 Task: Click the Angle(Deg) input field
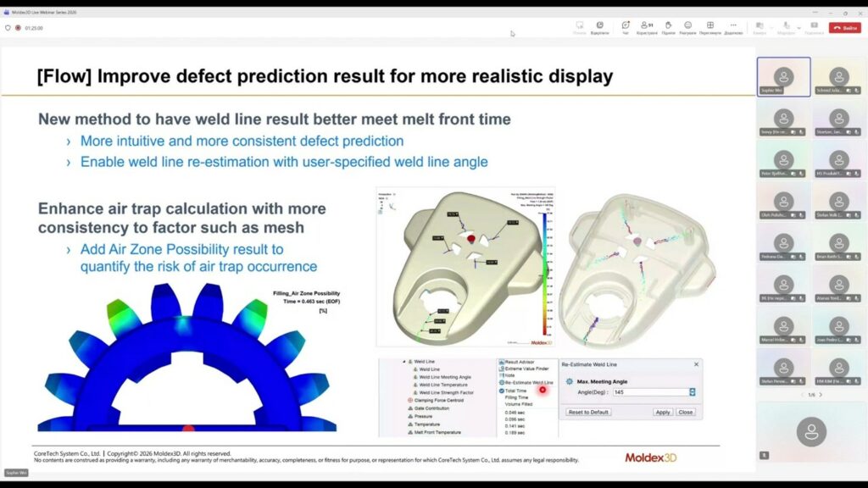(648, 391)
